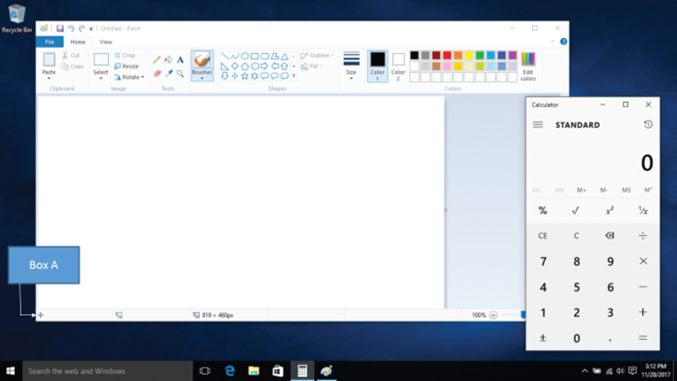The image size is (677, 381).
Task: Click the CE button in Calculator
Action: click(543, 236)
